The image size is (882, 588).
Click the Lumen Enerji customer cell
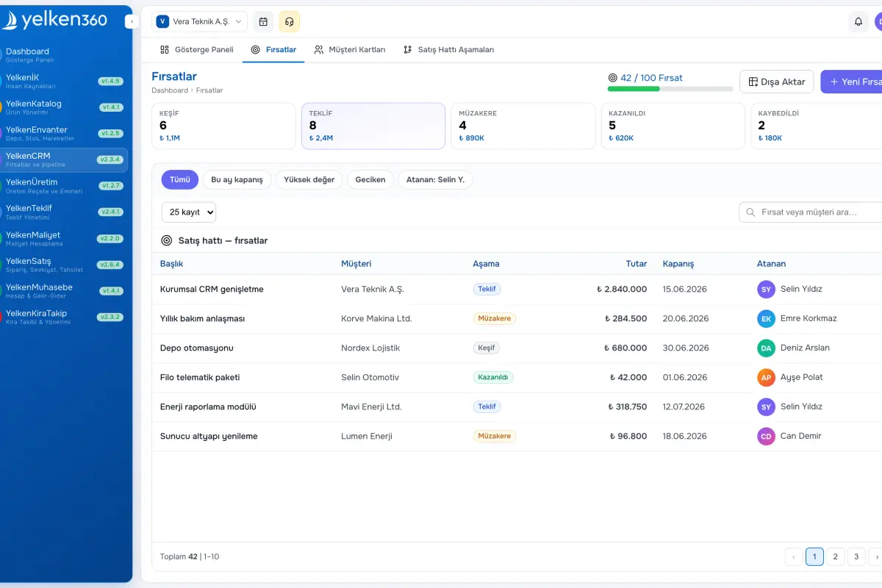367,436
